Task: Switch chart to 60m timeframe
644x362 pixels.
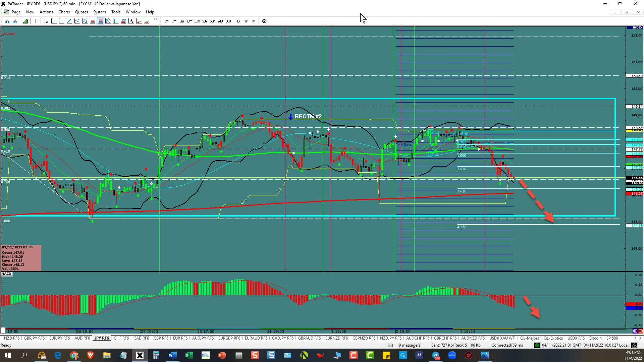Action: coord(212,21)
